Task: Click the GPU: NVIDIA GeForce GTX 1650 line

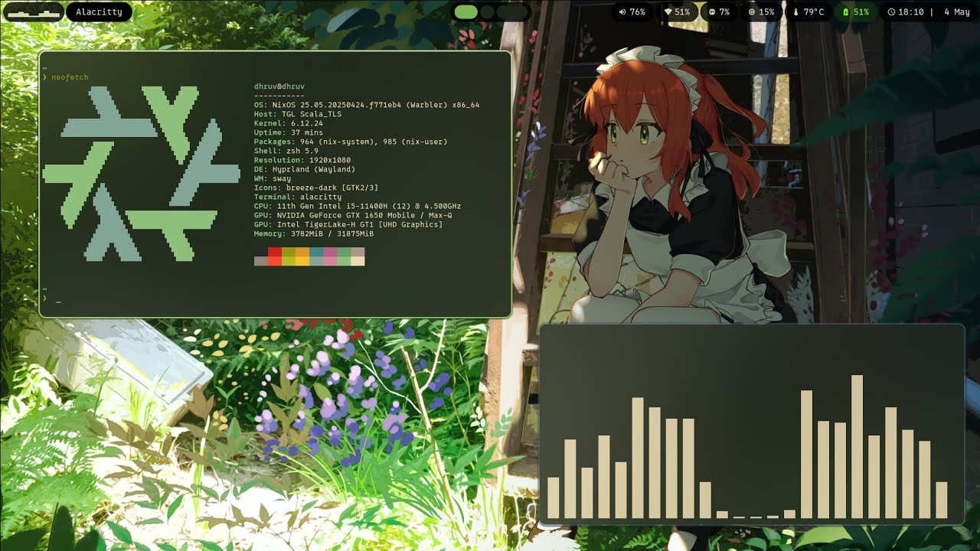Action: [353, 215]
